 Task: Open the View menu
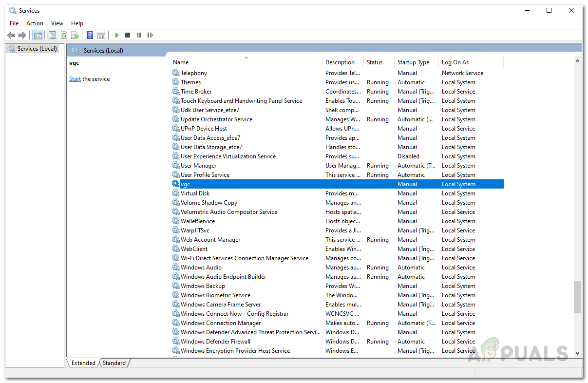[x=57, y=23]
